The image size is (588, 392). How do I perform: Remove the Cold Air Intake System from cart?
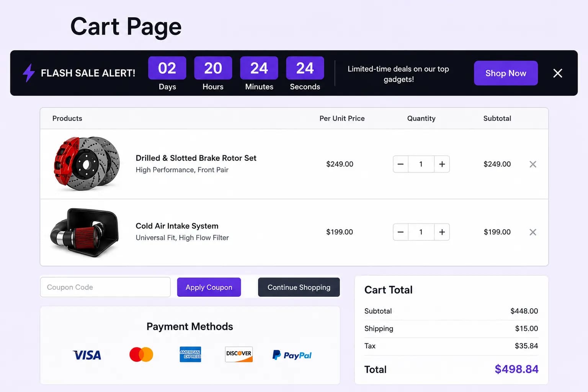click(532, 232)
